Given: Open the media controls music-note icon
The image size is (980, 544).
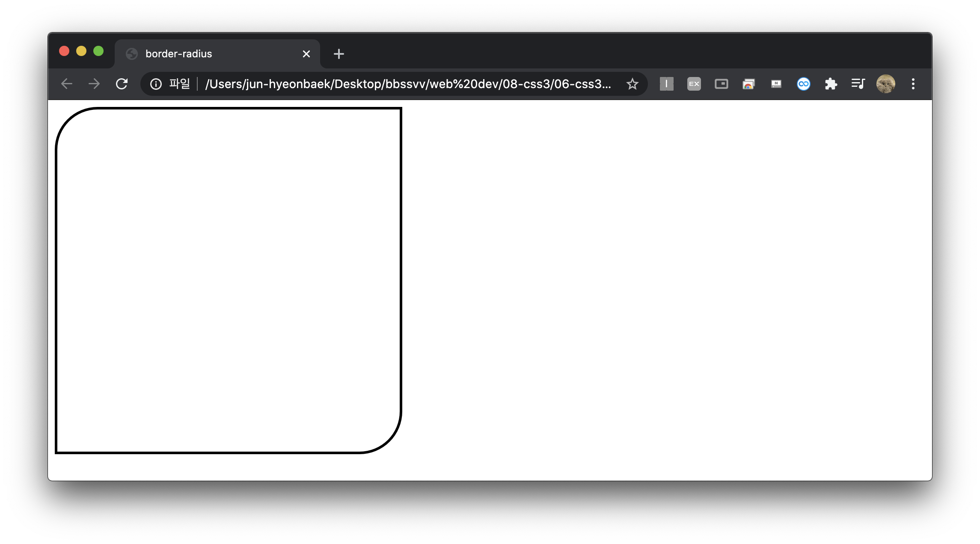Looking at the screenshot, I should pos(858,84).
